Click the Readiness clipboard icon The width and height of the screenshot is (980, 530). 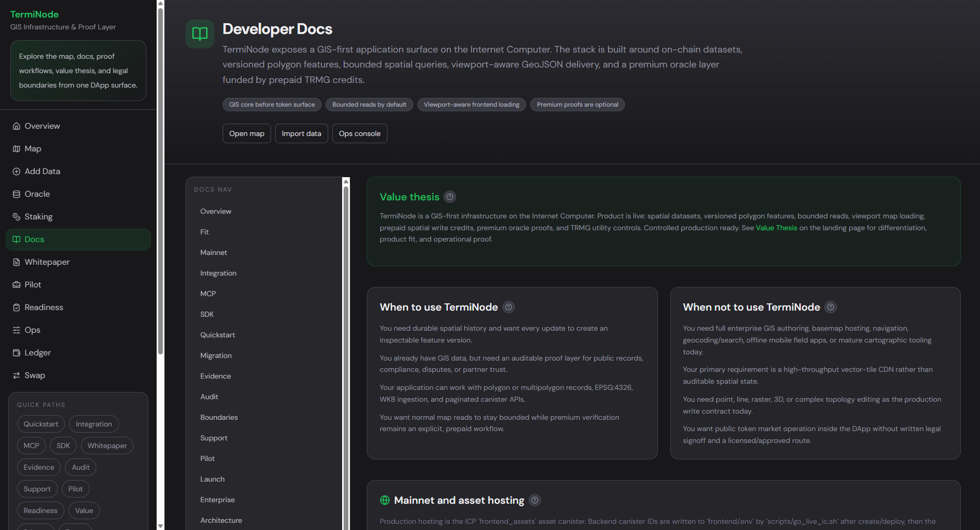[x=16, y=307]
